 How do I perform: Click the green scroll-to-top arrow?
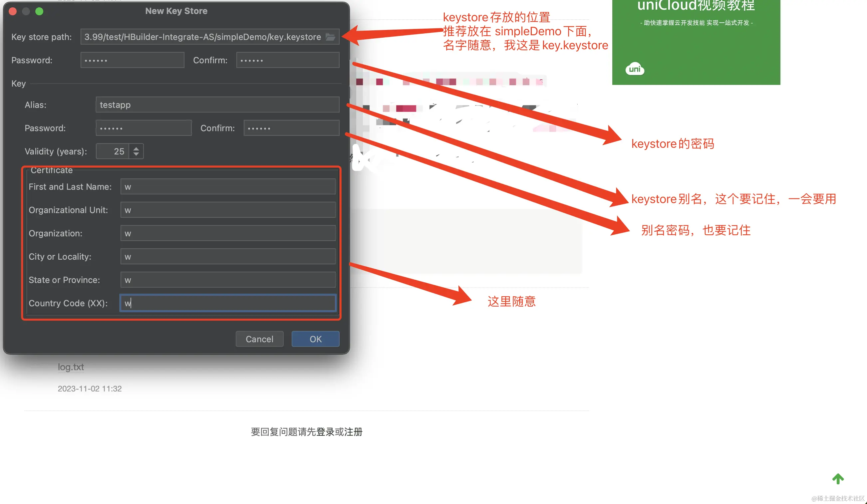tap(838, 479)
